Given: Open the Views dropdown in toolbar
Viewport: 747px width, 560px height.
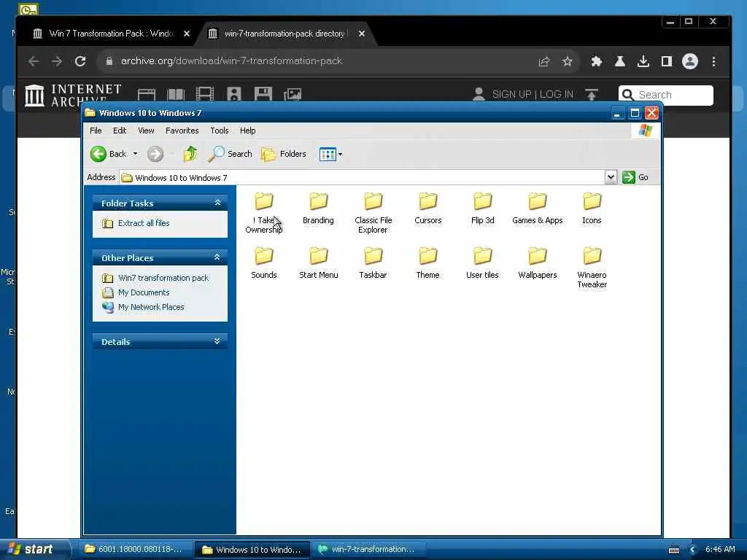Looking at the screenshot, I should point(330,154).
